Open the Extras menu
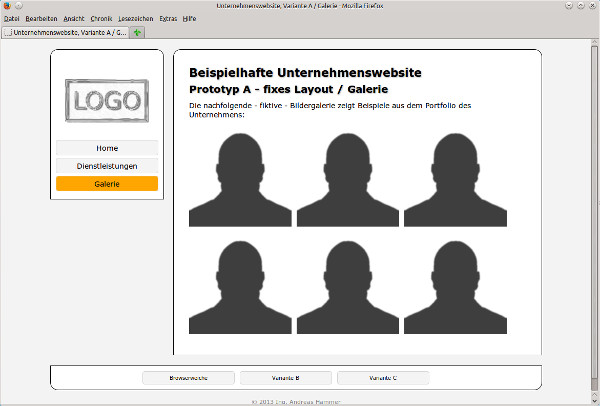Image resolution: width=600 pixels, height=406 pixels. pyautogui.click(x=168, y=19)
